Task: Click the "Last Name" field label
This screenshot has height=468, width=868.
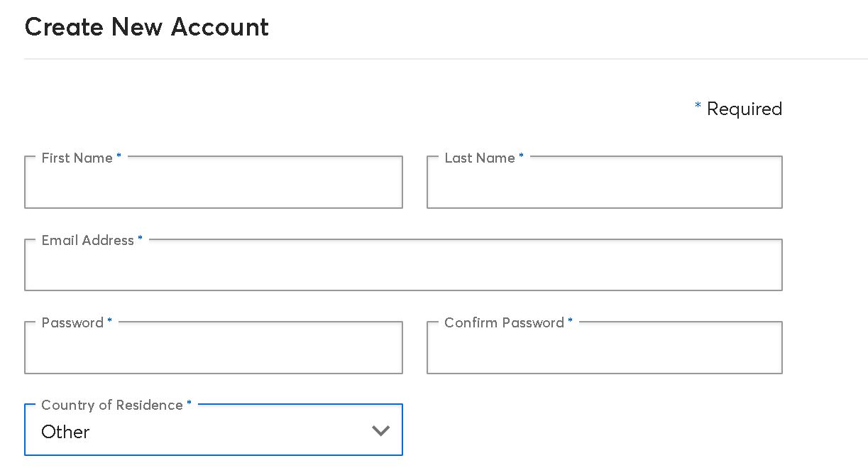Action: click(x=479, y=158)
